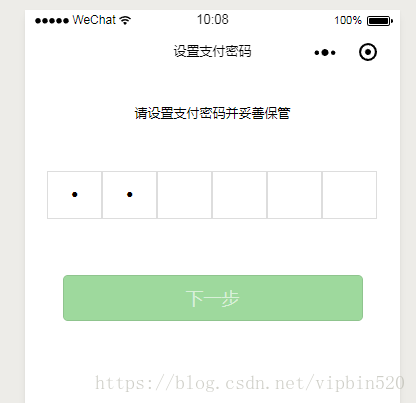This screenshot has width=416, height=403.
Task: Tap the cellular signal dots indicator
Action: (52, 21)
